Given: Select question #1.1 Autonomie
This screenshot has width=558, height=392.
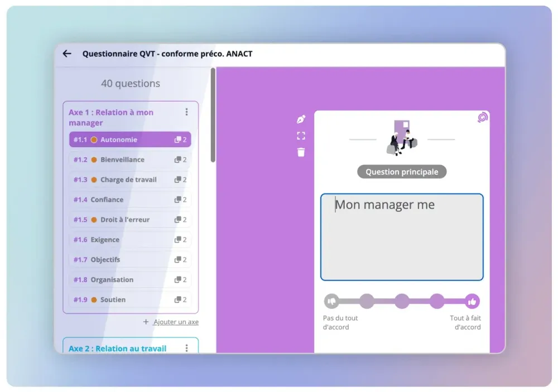Looking at the screenshot, I should pyautogui.click(x=130, y=139).
